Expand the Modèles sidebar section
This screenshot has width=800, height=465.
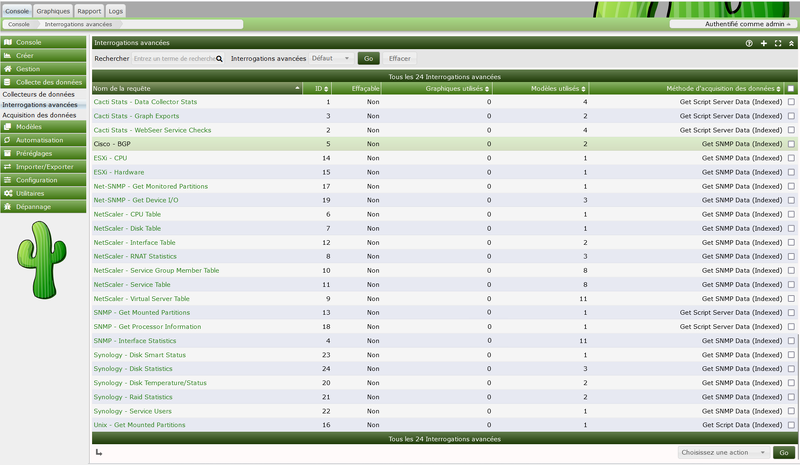pyautogui.click(x=43, y=127)
